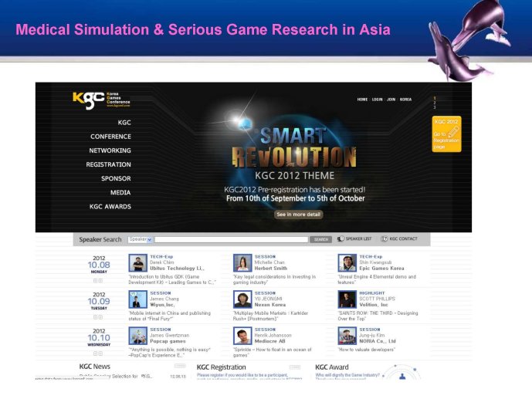This screenshot has width=532, height=399.
Task: Open more button beside KGC Registration
Action: [x=295, y=367]
